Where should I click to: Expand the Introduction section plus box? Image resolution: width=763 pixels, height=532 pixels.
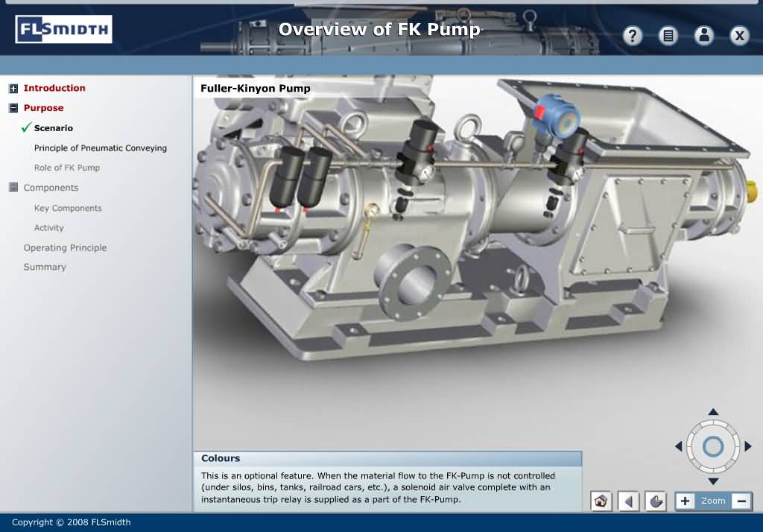click(x=13, y=89)
